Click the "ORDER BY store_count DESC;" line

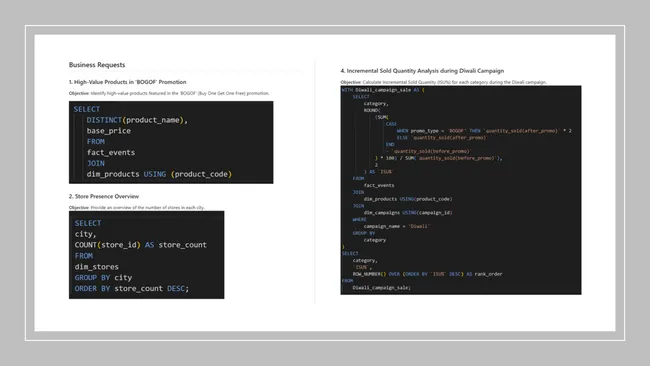(132, 288)
